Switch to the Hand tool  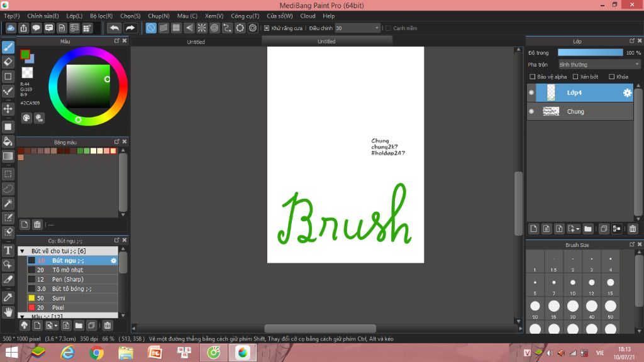[x=8, y=312]
